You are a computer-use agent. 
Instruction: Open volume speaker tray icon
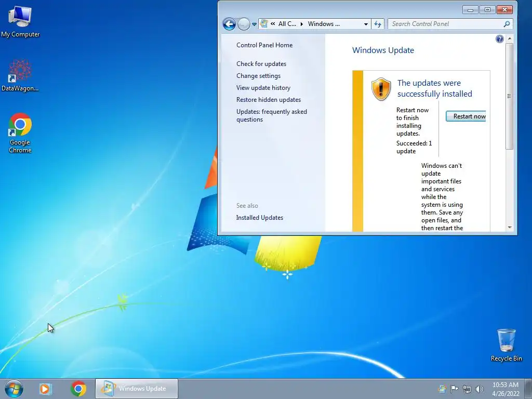pos(480,389)
